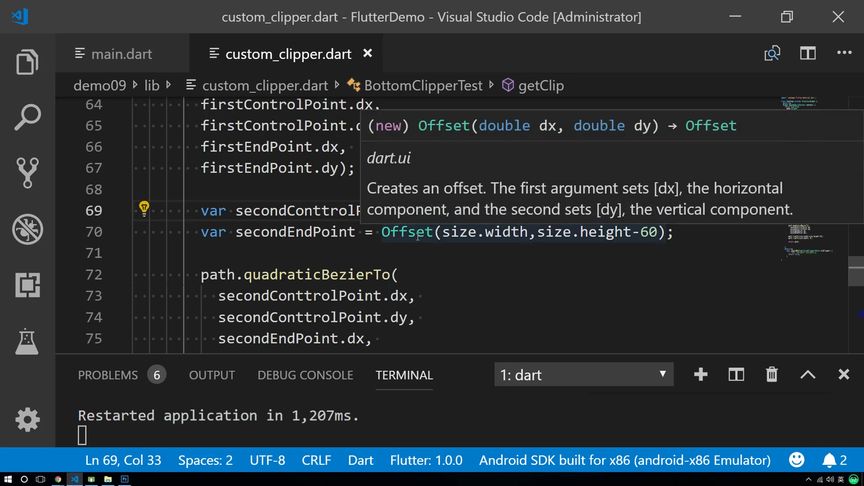Open the Source Control view
864x486 pixels.
pyautogui.click(x=27, y=173)
